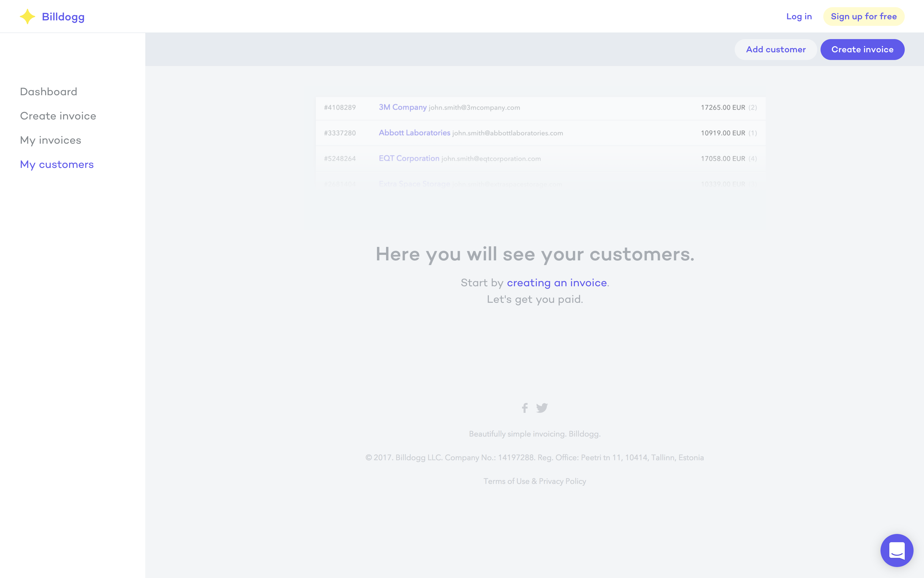The image size is (924, 578).
Task: Click the blue Create invoice button
Action: (862, 49)
